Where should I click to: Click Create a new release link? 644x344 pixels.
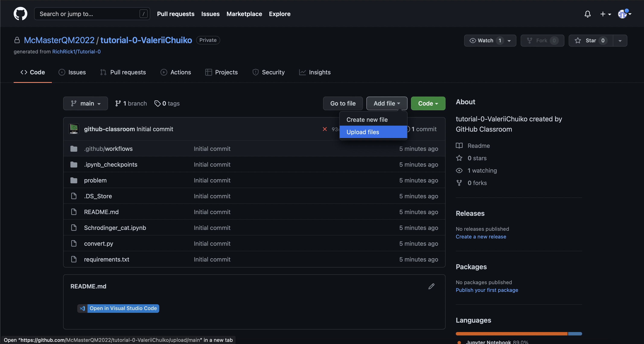481,237
